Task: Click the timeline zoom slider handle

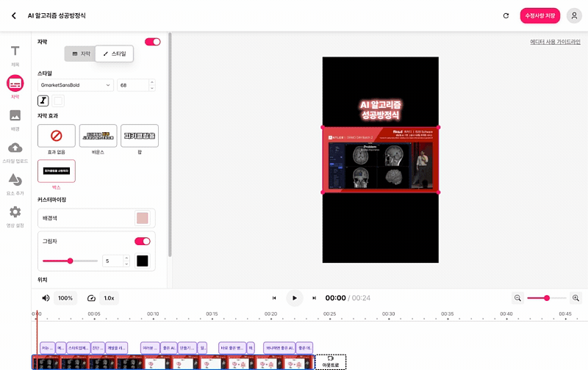Action: pos(547,298)
